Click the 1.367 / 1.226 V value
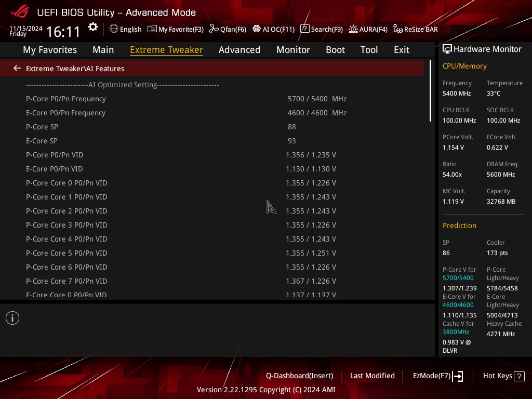 (311, 281)
